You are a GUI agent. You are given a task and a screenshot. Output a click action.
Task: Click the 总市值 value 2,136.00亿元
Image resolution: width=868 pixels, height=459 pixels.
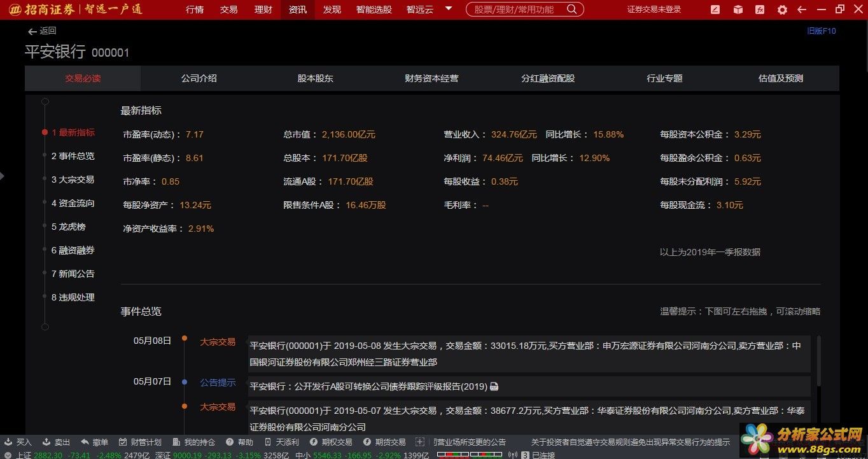(x=349, y=134)
